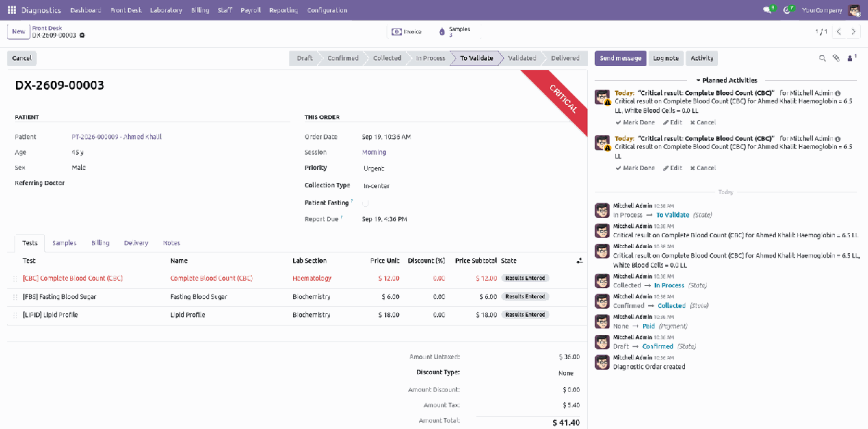Go to the previous record arrow

(839, 32)
